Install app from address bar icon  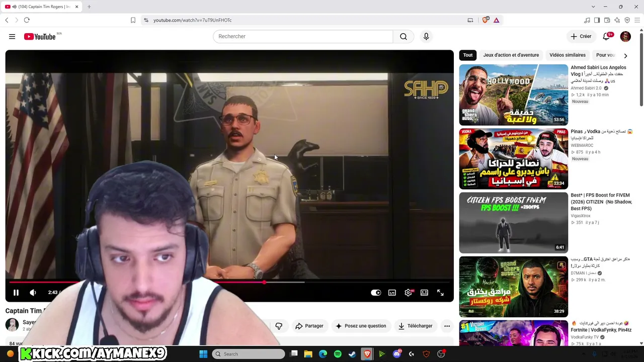click(x=470, y=20)
